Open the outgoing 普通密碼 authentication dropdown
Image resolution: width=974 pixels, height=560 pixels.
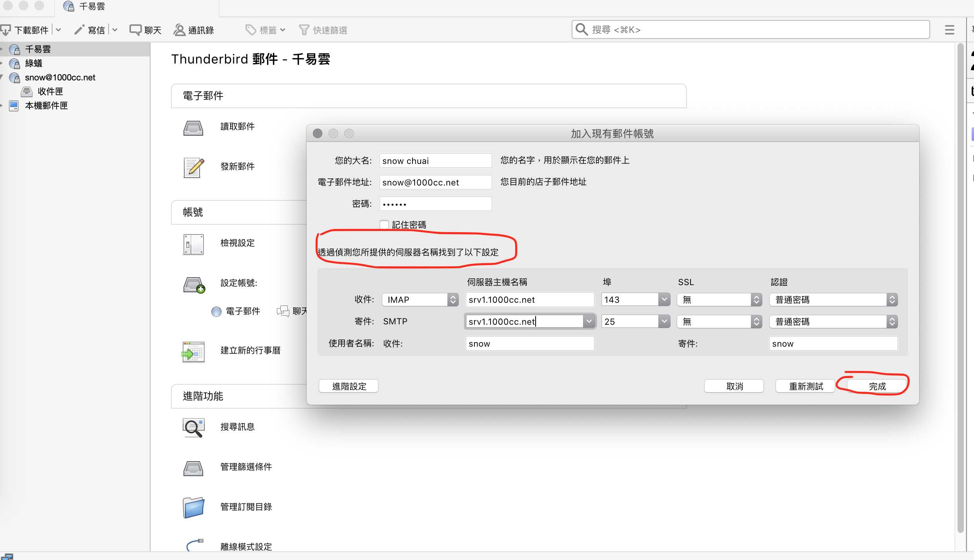(833, 322)
